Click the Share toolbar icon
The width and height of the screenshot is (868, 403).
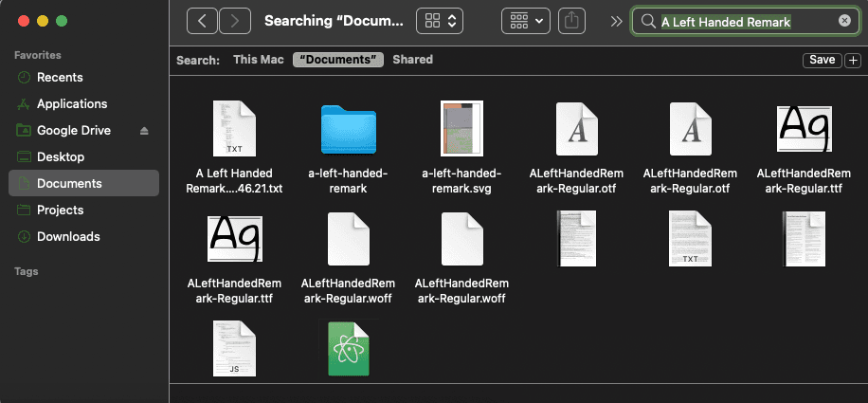(x=571, y=21)
